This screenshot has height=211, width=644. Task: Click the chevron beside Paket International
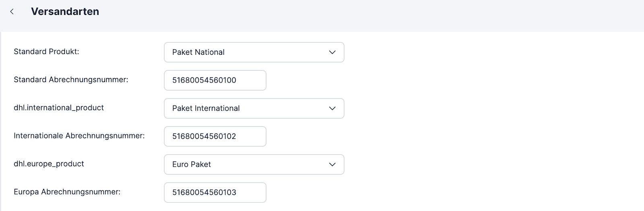(x=332, y=108)
